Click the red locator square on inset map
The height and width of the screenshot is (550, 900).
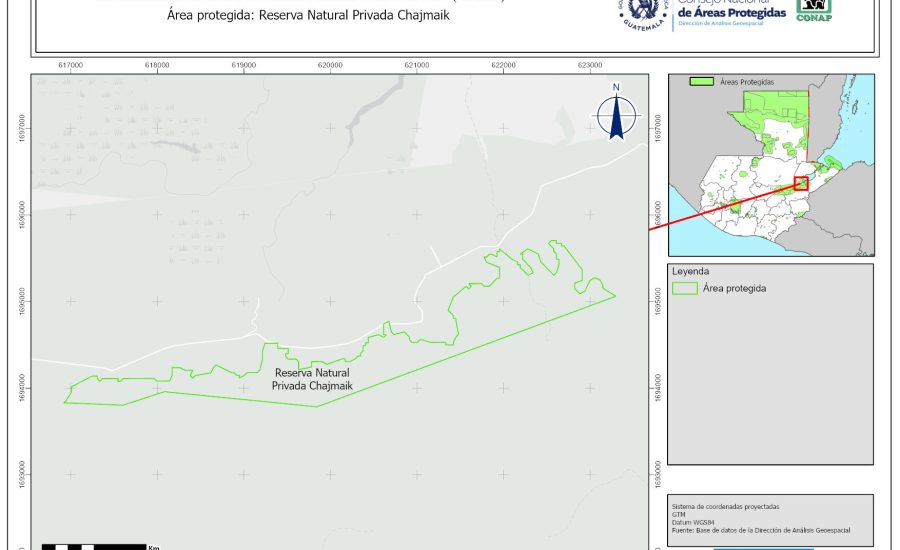(x=800, y=182)
